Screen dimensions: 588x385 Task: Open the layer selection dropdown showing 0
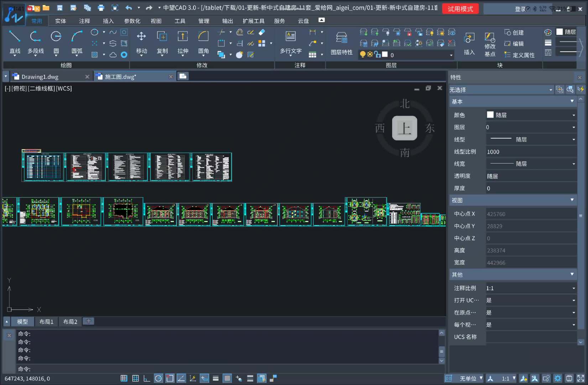pos(451,55)
